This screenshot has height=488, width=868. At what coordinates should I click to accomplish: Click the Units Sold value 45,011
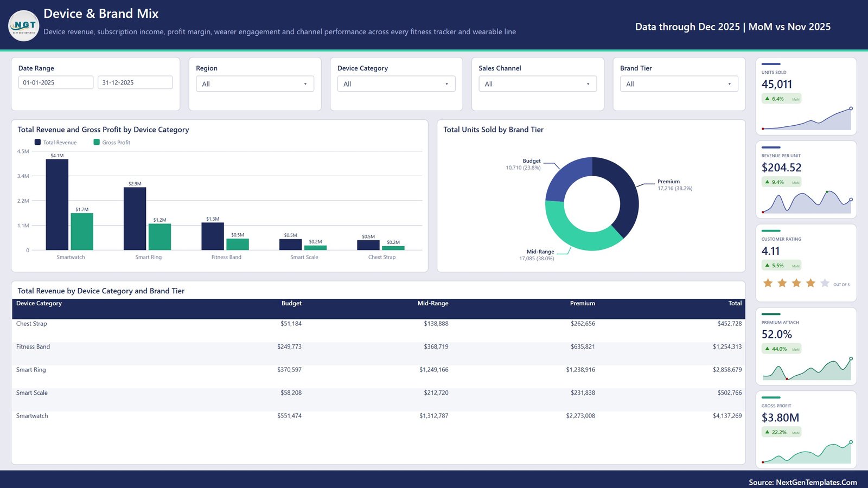[x=777, y=84]
